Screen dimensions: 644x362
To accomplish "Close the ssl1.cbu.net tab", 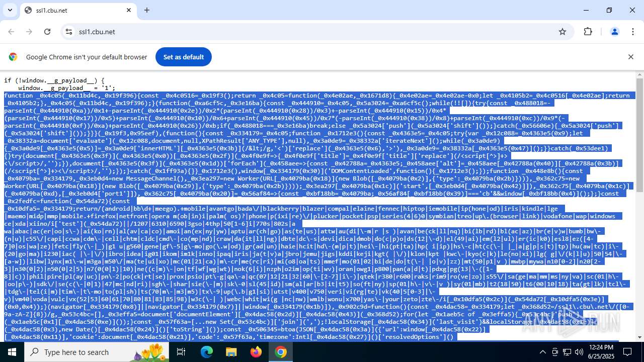I will 129,10.
